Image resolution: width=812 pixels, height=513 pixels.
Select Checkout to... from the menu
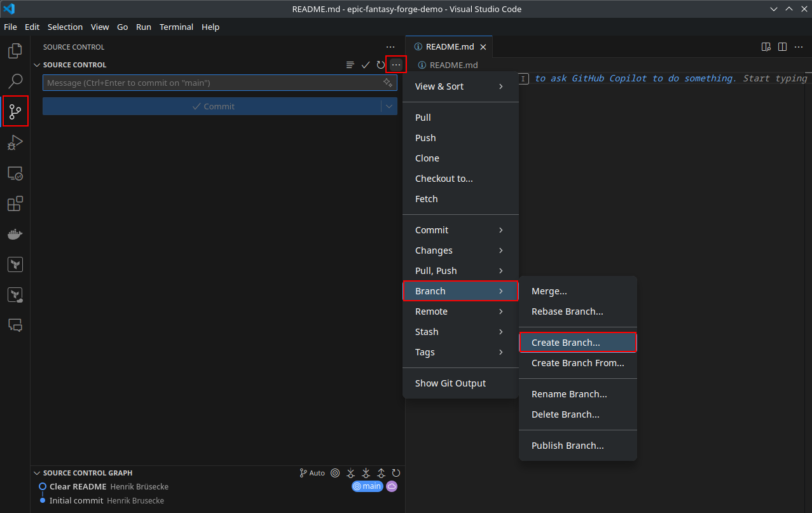click(460, 179)
